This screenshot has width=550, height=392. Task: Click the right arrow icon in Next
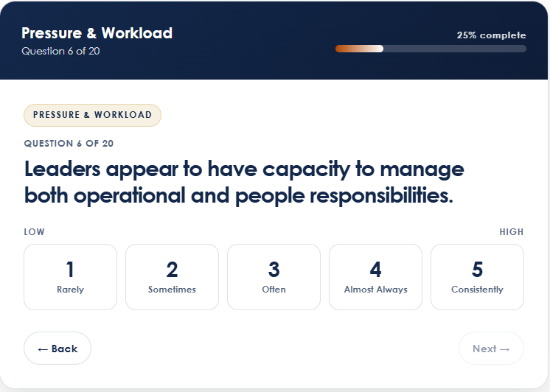click(504, 349)
